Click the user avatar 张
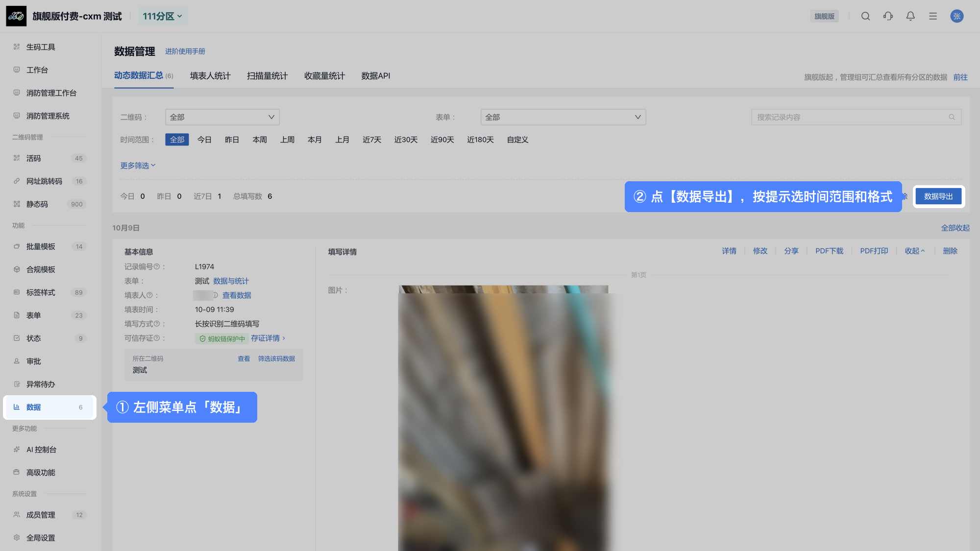Image resolution: width=980 pixels, height=551 pixels. coord(957,16)
